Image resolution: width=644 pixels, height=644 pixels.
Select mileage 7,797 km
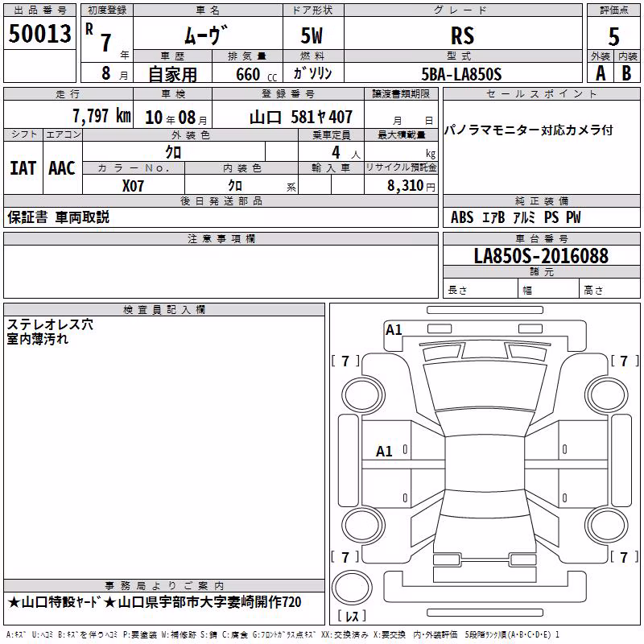(x=101, y=115)
